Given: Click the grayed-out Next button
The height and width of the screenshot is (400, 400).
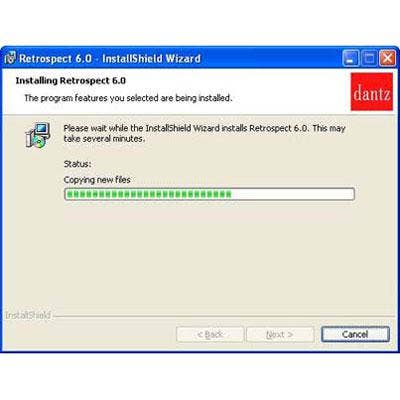Looking at the screenshot, I should click(280, 334).
